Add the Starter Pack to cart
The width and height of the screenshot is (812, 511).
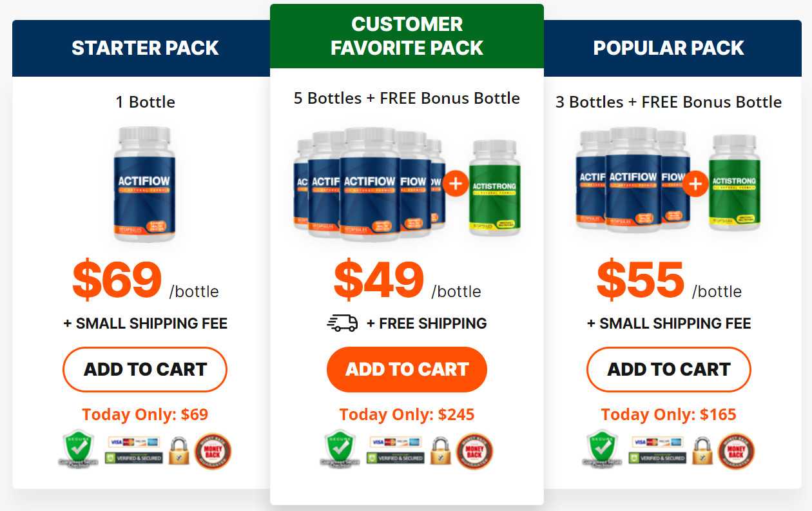pos(145,369)
